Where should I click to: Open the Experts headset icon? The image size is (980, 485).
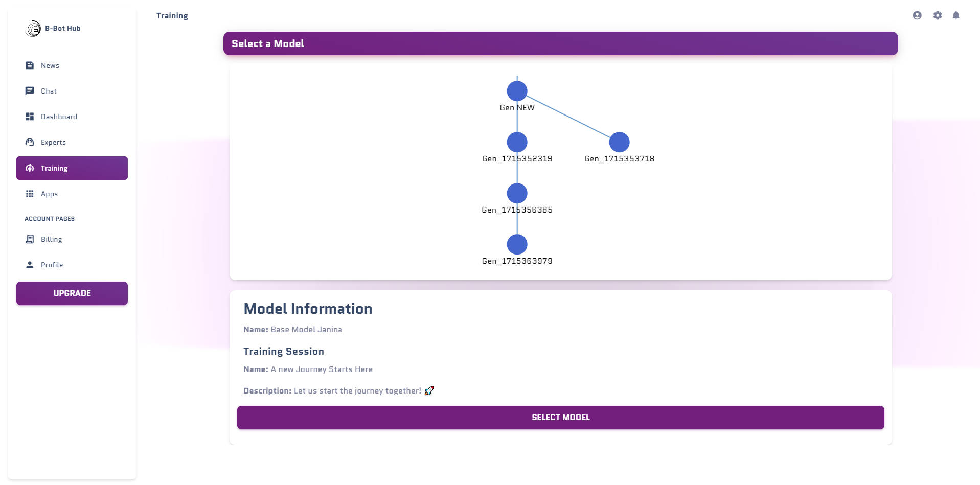coord(30,142)
